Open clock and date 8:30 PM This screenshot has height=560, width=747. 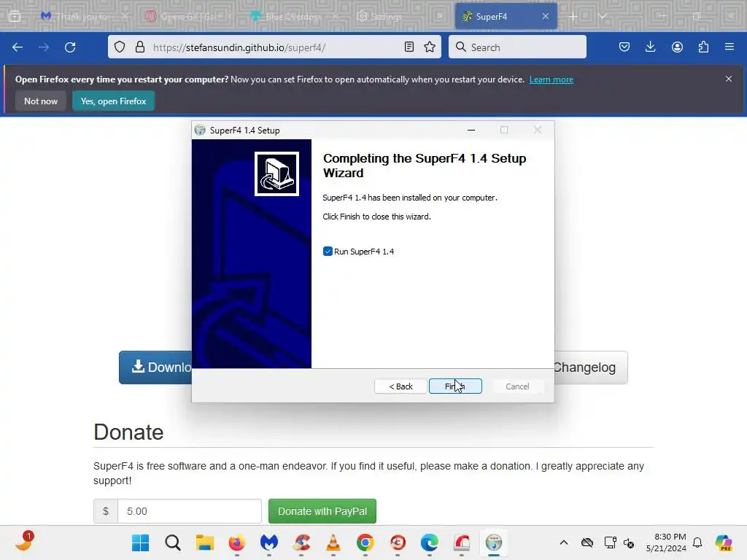click(666, 542)
